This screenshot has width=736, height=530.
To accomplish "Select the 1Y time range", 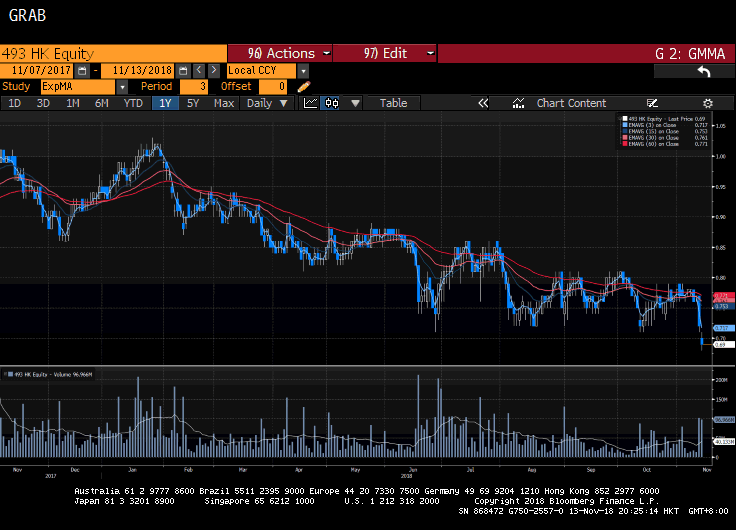I will (x=165, y=103).
